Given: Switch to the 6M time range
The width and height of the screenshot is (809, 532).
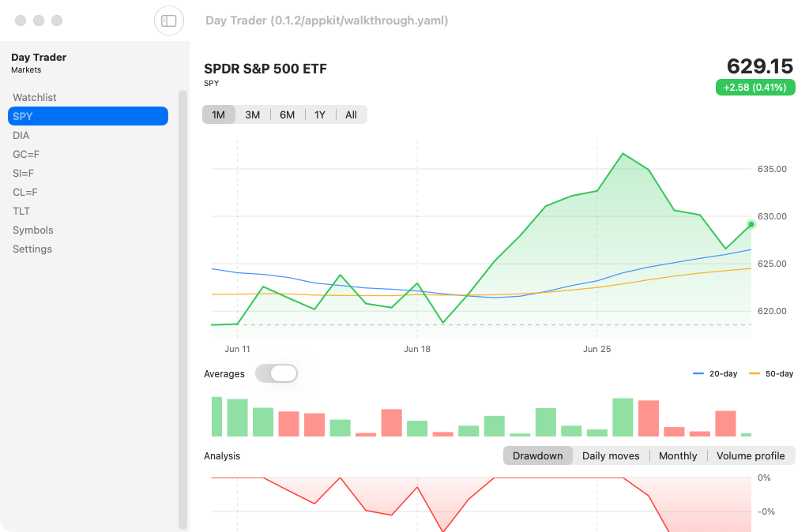Looking at the screenshot, I should tap(288, 114).
